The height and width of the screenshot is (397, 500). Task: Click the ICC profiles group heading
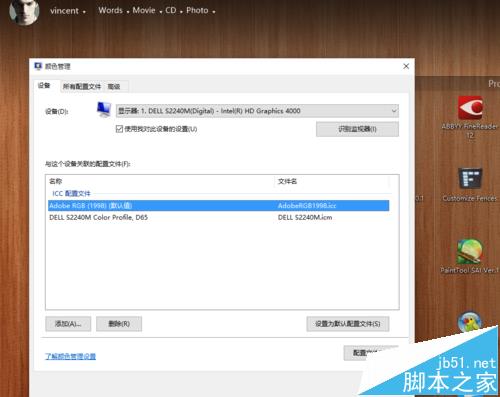click(71, 193)
